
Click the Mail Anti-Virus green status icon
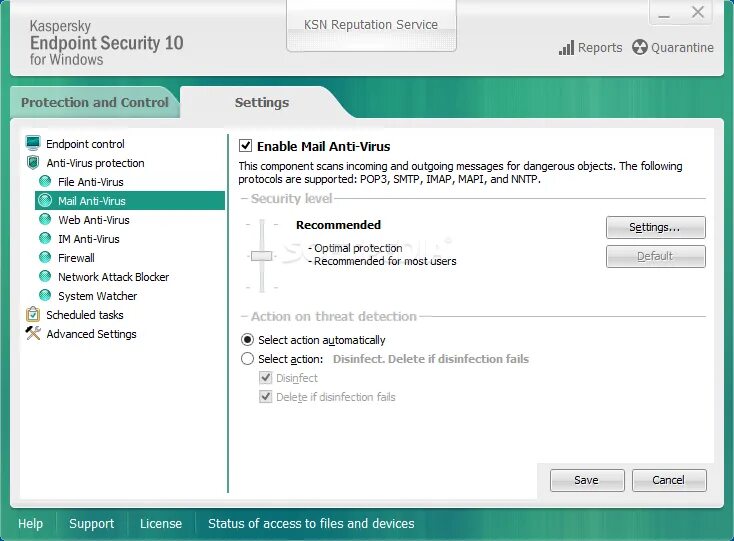click(x=45, y=200)
